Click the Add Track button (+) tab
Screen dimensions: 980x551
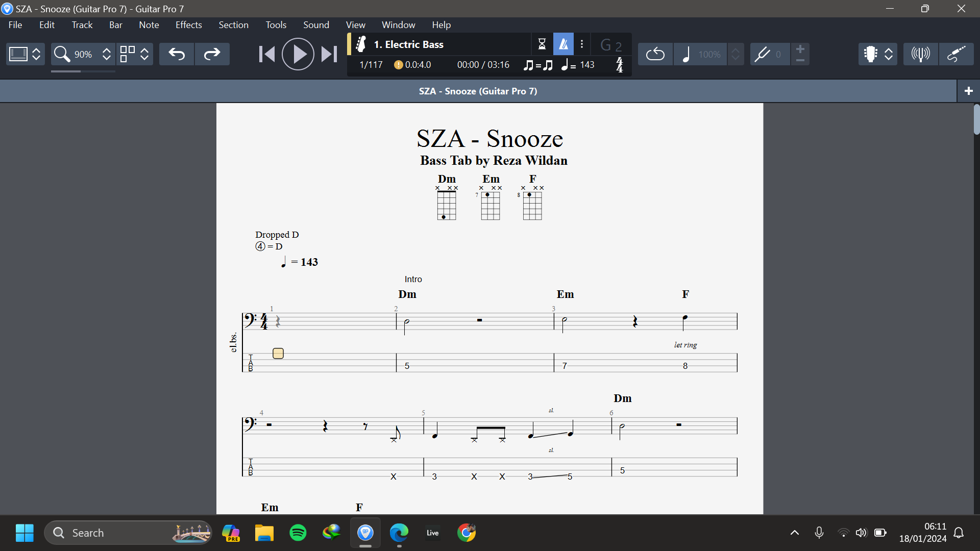[x=969, y=91]
